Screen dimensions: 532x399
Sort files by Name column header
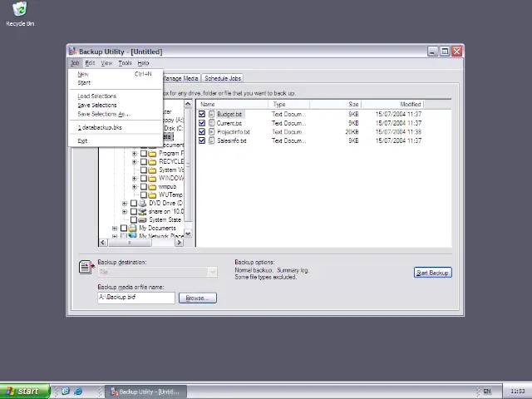pos(232,104)
